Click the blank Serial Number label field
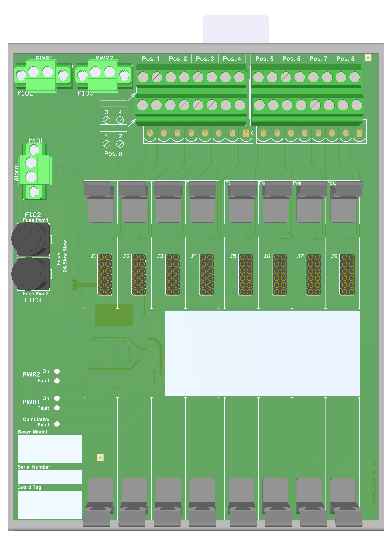392x542 pixels. coord(50,477)
